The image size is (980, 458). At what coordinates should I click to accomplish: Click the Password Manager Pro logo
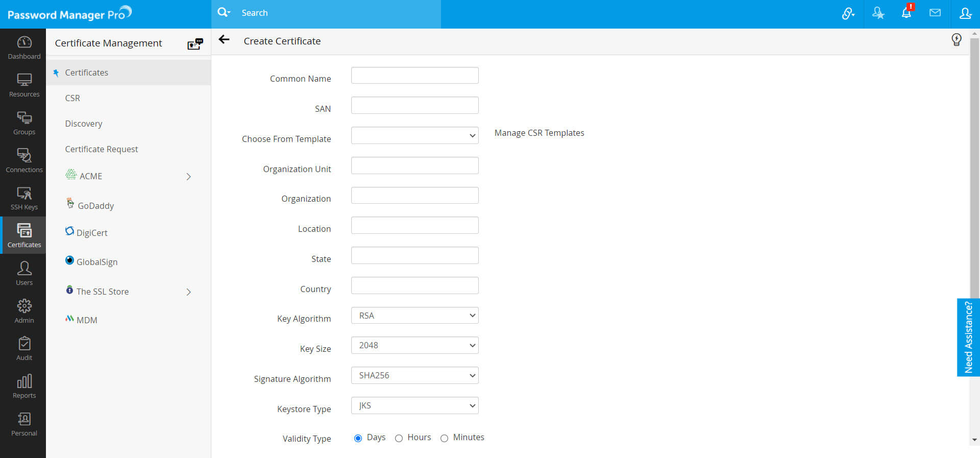(69, 13)
